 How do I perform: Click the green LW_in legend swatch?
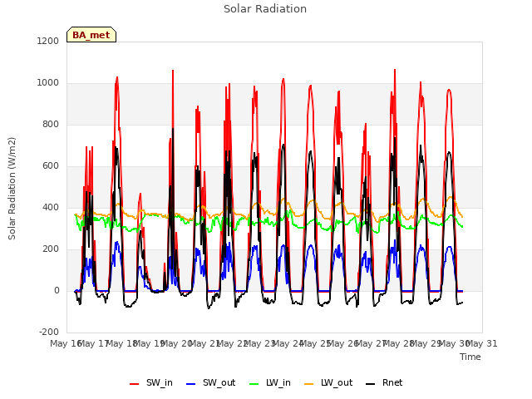point(254,384)
